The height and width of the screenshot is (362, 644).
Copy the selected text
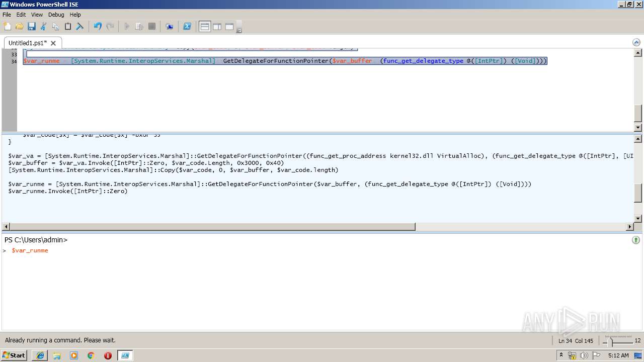point(55,26)
